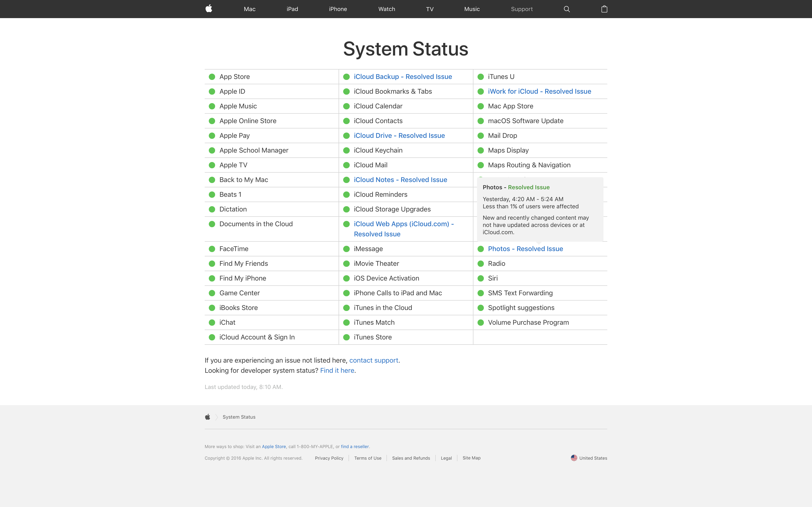The height and width of the screenshot is (507, 812).
Task: Click the green status dot beside App Store
Action: click(212, 77)
